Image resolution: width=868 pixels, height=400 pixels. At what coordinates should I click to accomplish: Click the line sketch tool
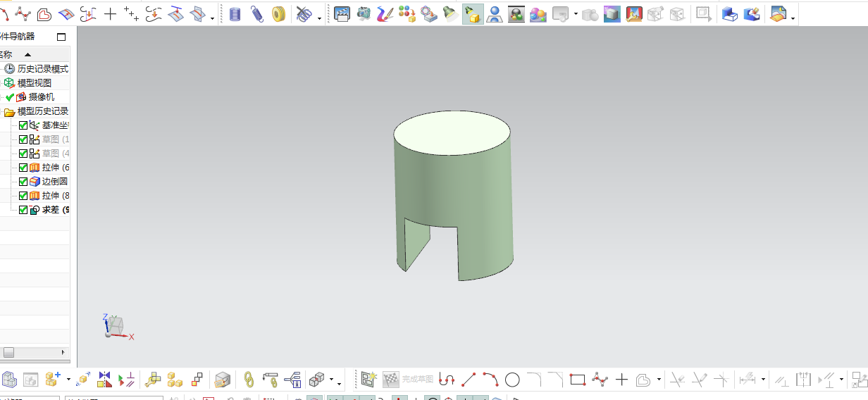(x=469, y=380)
